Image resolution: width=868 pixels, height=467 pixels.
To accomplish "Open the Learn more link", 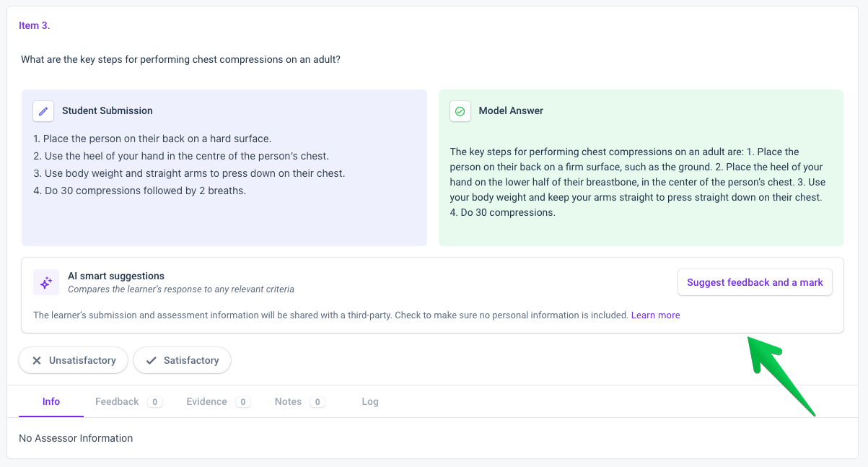I will pyautogui.click(x=655, y=315).
